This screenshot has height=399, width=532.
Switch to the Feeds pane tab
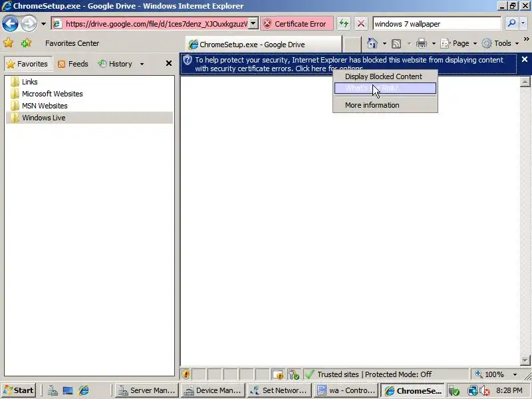point(73,64)
